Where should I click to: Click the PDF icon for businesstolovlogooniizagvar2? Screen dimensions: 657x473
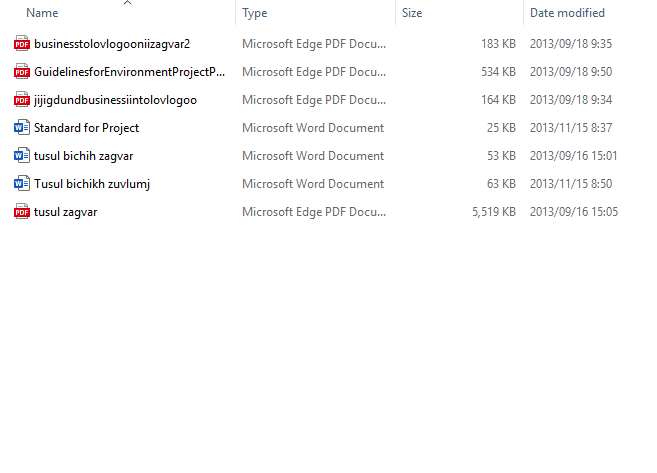tap(22, 44)
